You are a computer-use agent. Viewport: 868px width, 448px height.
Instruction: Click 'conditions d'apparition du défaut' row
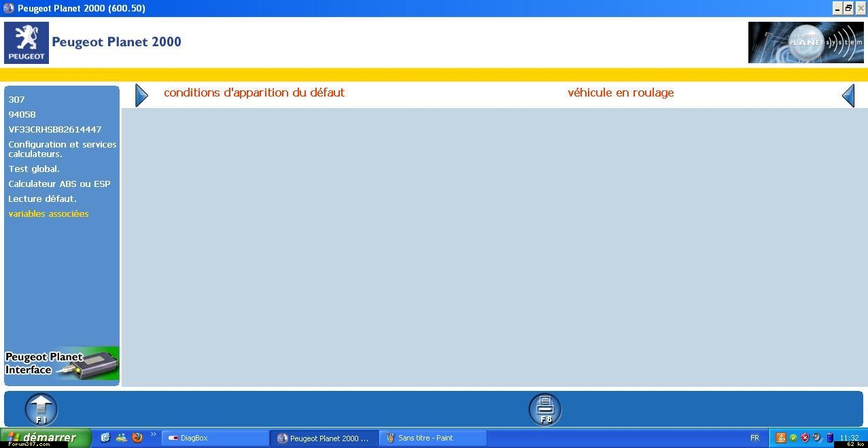tap(254, 92)
